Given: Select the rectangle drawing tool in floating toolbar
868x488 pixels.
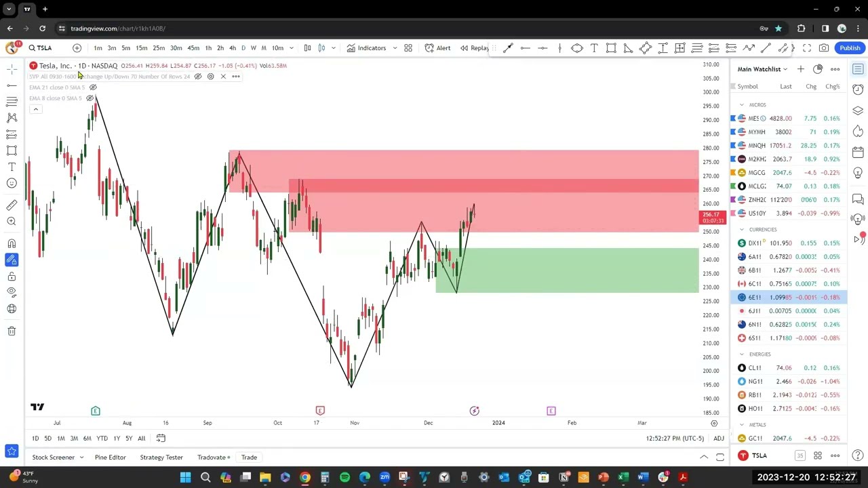Looking at the screenshot, I should point(611,48).
